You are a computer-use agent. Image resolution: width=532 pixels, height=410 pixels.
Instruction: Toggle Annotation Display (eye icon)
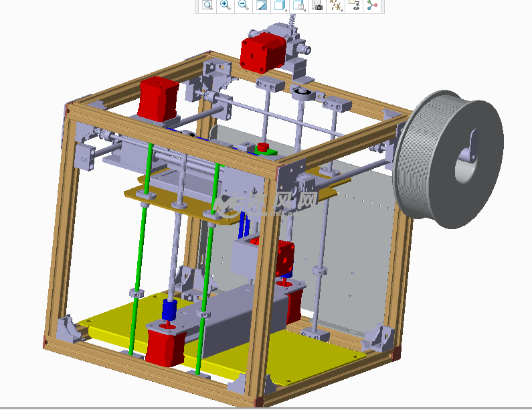354,5
